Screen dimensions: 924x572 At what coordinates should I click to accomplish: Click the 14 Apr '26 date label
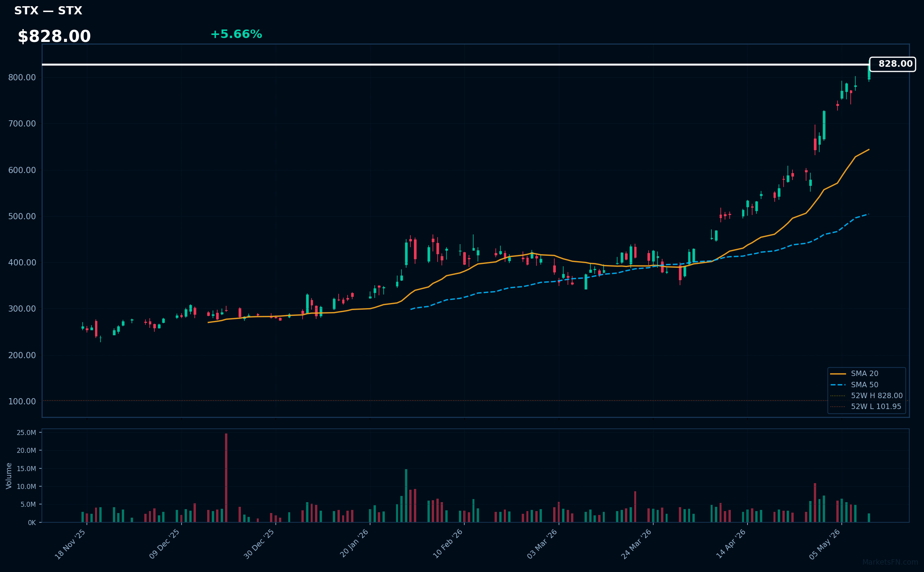coord(731,544)
